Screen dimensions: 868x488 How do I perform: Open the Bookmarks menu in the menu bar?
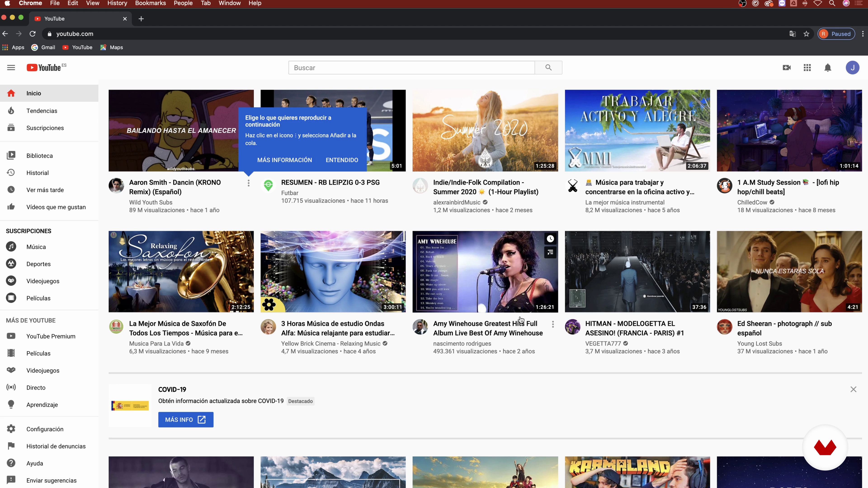pos(150,3)
